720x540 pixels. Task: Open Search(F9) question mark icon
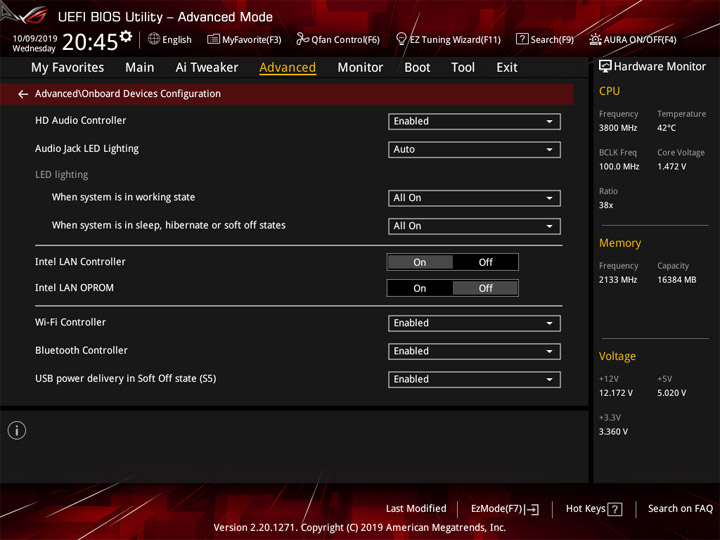click(x=522, y=39)
